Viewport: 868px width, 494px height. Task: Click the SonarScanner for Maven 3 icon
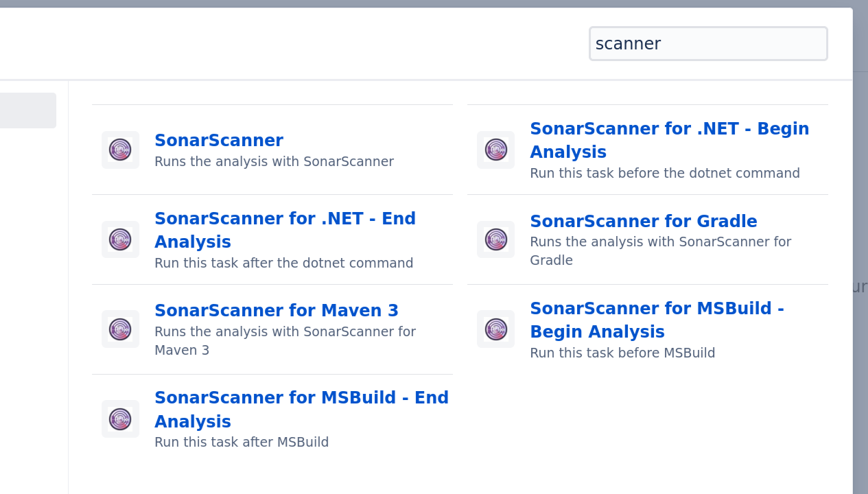(120, 329)
